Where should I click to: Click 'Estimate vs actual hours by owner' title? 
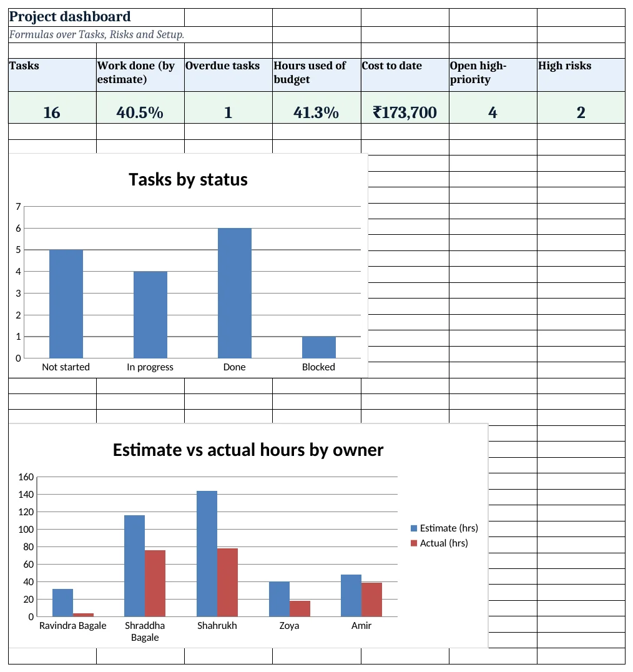248,450
